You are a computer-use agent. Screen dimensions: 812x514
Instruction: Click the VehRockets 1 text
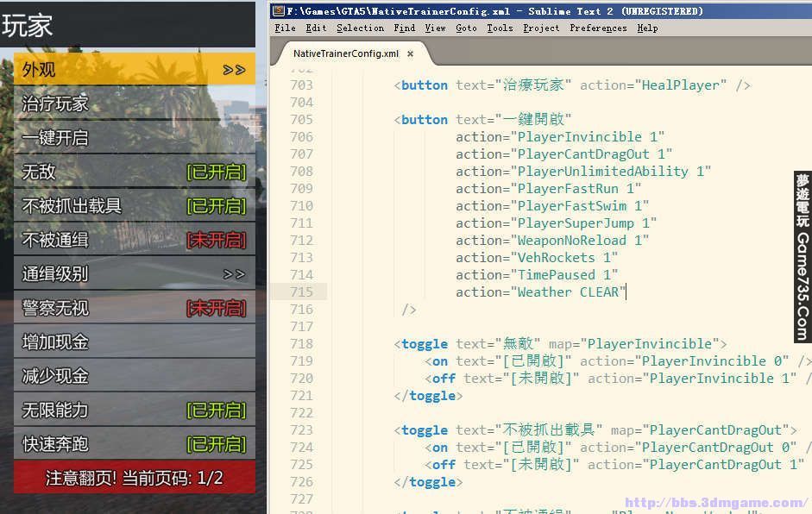pyautogui.click(x=564, y=258)
